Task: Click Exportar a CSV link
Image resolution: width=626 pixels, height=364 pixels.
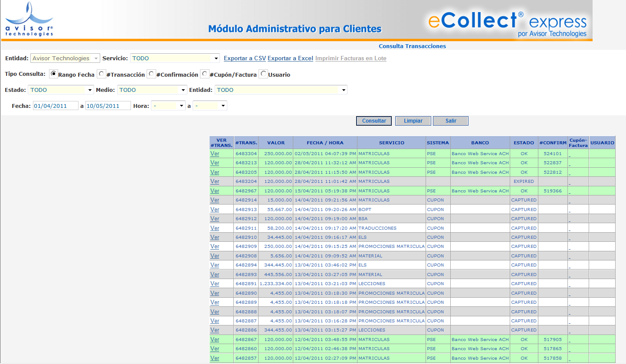Action: [x=245, y=58]
